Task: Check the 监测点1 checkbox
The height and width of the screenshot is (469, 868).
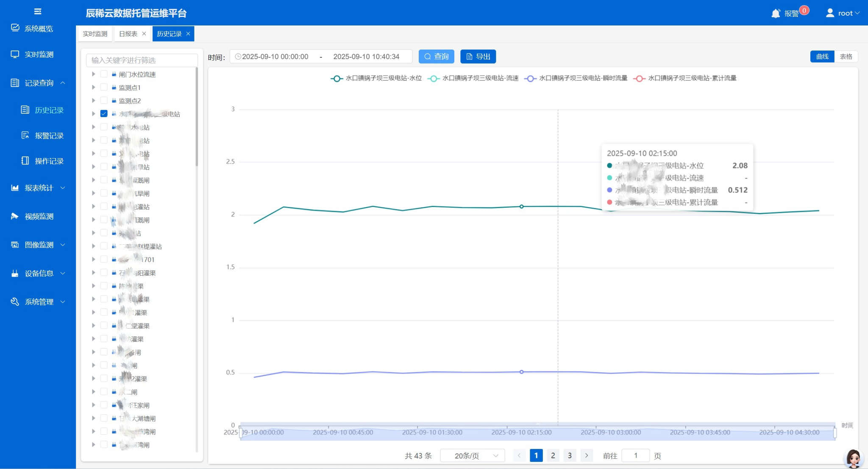Action: [104, 87]
